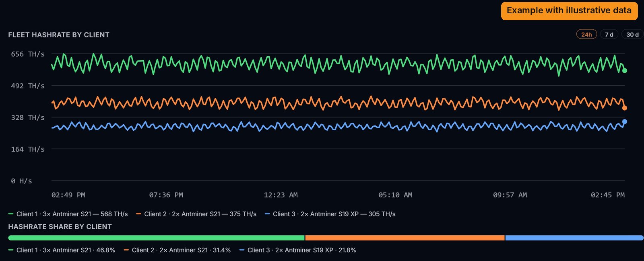Viewport: 644px width, 261px height.
Task: Switch to the 7 d range
Action: click(x=609, y=35)
